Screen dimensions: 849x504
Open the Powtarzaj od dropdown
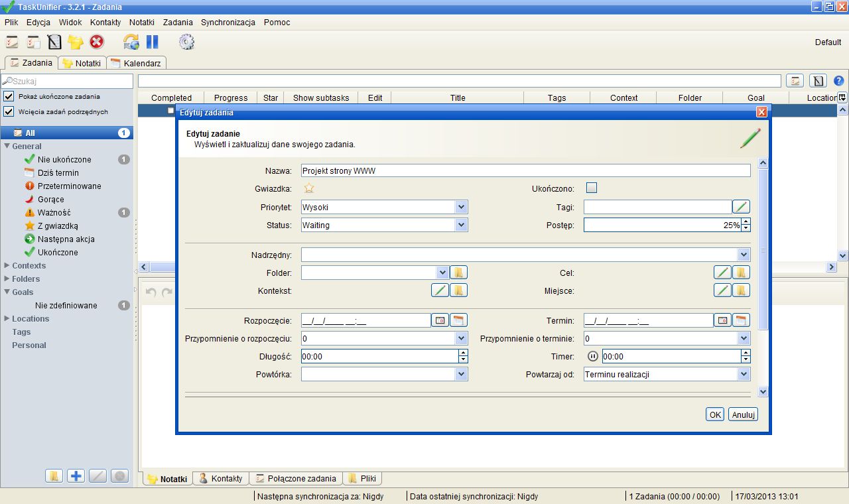click(744, 374)
